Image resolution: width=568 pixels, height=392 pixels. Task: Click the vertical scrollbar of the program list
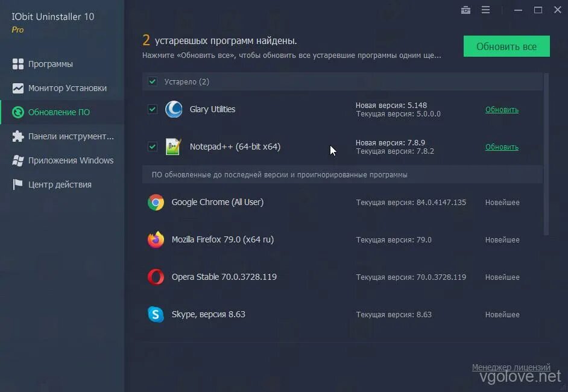[x=546, y=154]
